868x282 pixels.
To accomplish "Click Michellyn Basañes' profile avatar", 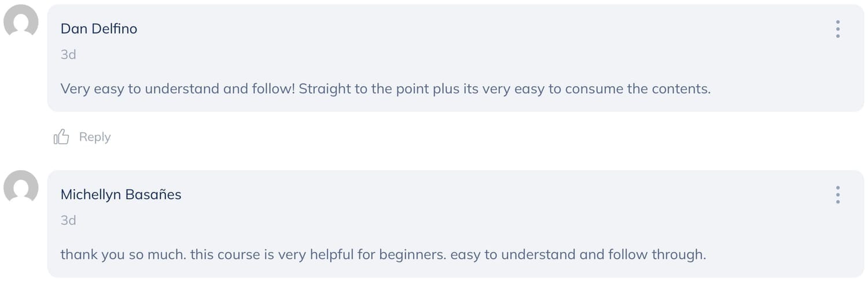I will click(21, 187).
